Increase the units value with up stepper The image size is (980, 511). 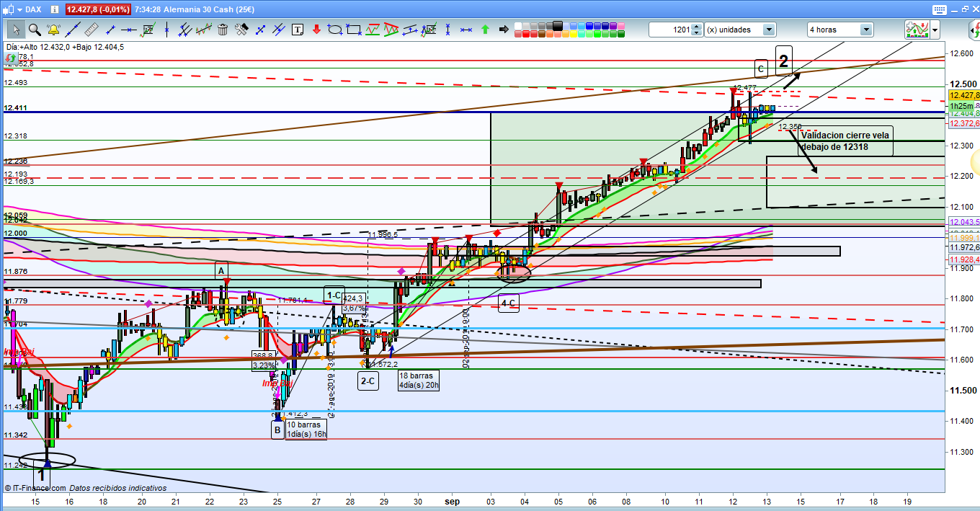[697, 27]
